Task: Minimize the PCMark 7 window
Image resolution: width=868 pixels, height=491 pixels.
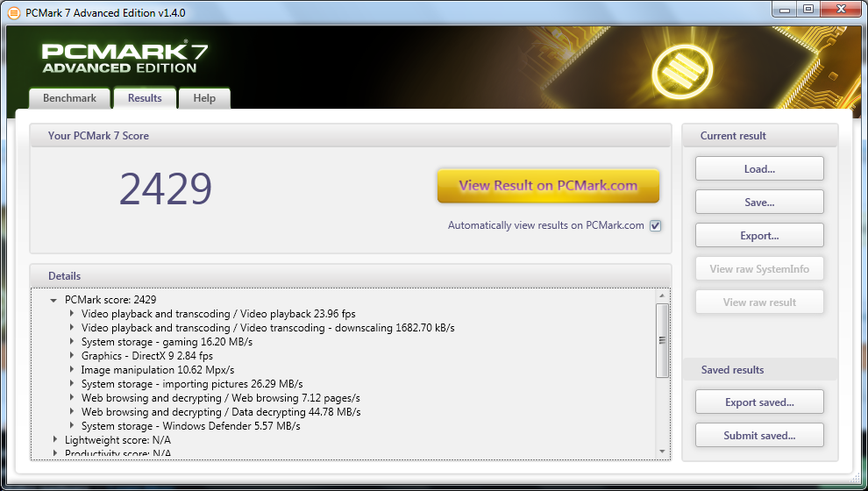Action: click(x=785, y=9)
